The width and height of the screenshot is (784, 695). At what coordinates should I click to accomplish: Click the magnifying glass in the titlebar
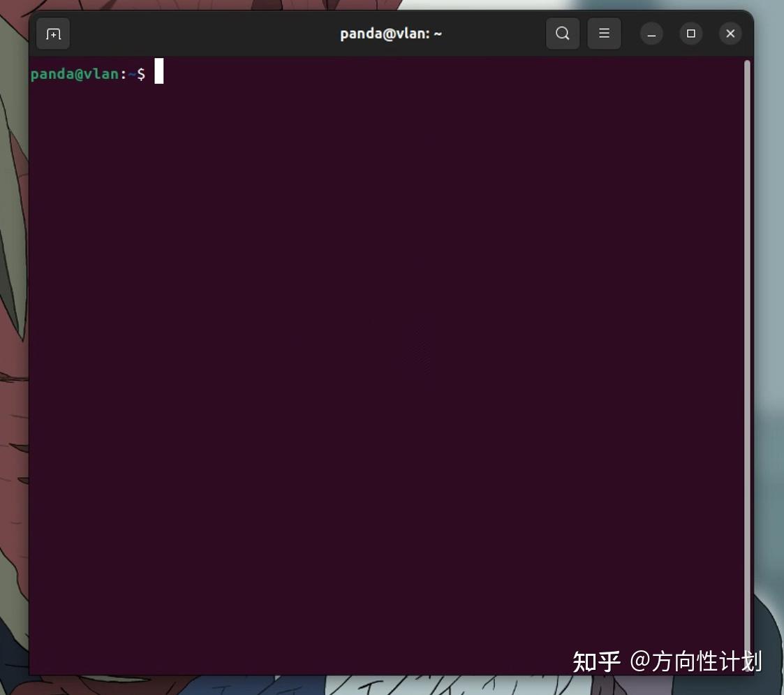(563, 34)
